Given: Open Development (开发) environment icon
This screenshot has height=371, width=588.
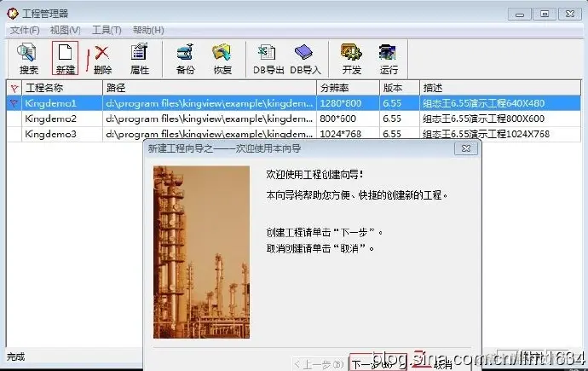Looking at the screenshot, I should tap(351, 59).
